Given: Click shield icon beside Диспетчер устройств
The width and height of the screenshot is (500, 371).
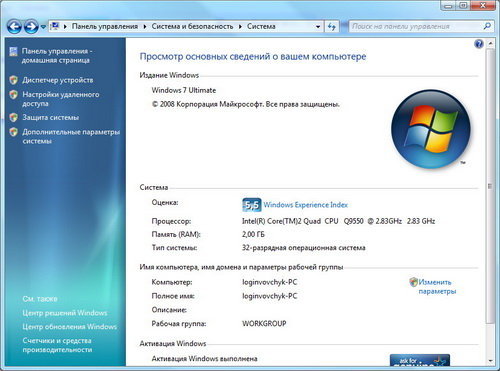Looking at the screenshot, I should pos(13,80).
